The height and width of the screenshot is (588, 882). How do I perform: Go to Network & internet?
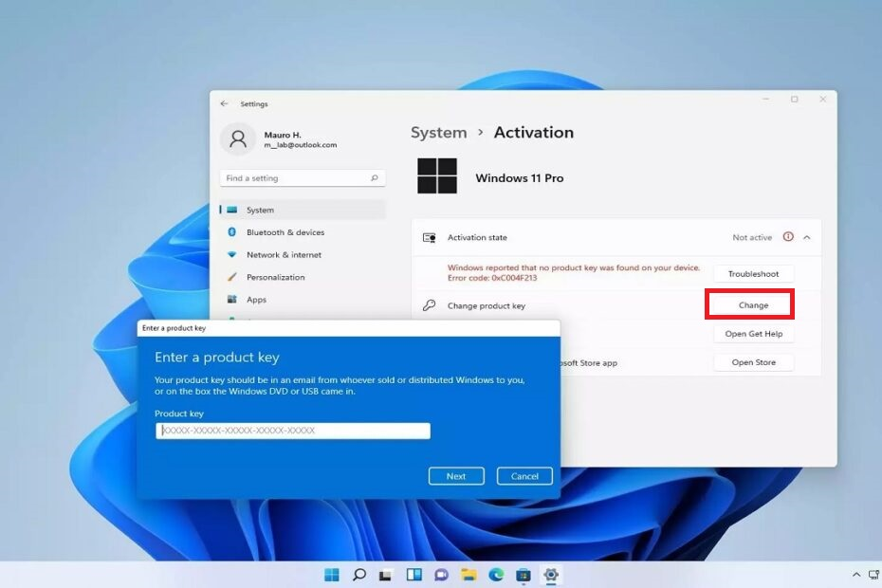point(284,255)
